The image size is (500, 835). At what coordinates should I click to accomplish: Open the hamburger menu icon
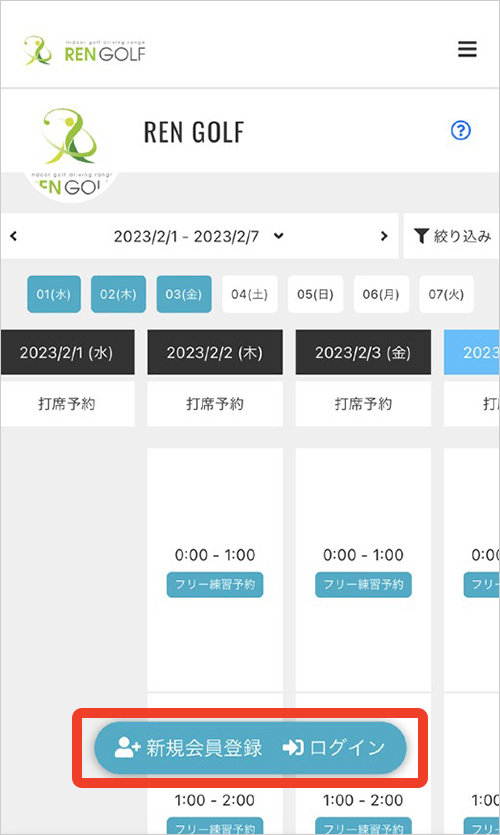[467, 50]
